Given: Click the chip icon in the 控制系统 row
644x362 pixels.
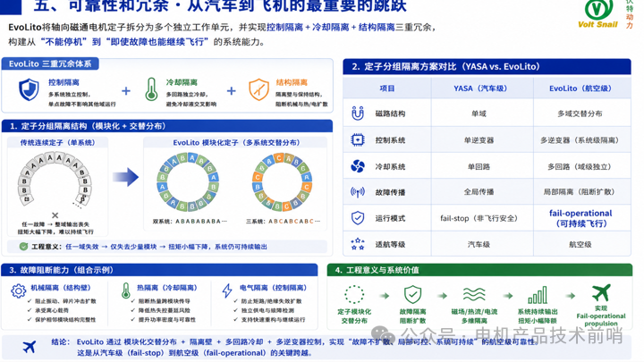Looking at the screenshot, I should click(x=358, y=140).
